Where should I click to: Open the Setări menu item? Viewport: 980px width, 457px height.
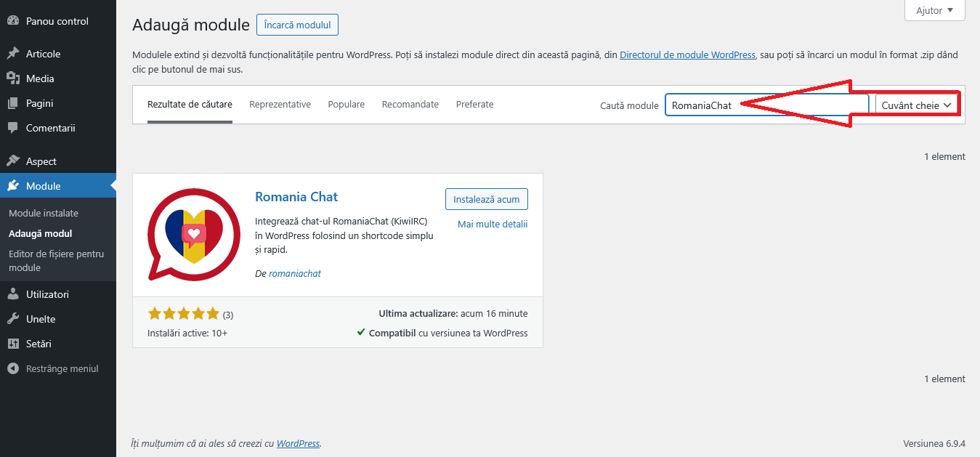(x=58, y=344)
